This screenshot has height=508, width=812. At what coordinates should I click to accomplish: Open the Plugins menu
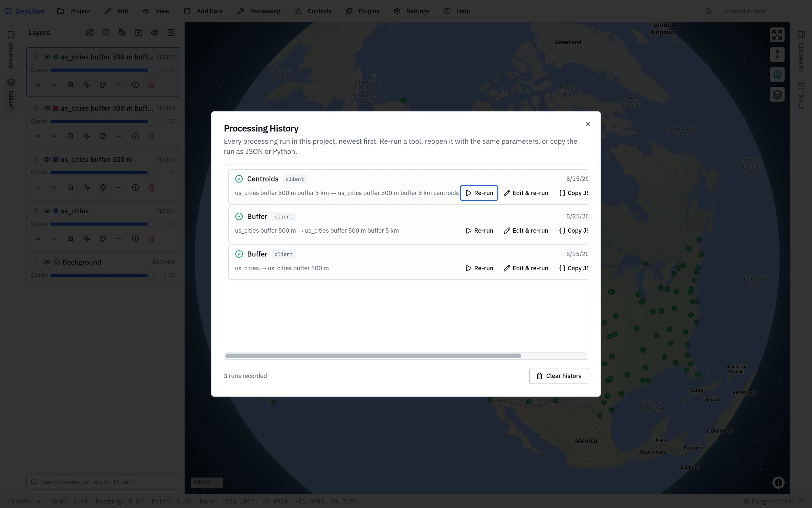tap(362, 11)
